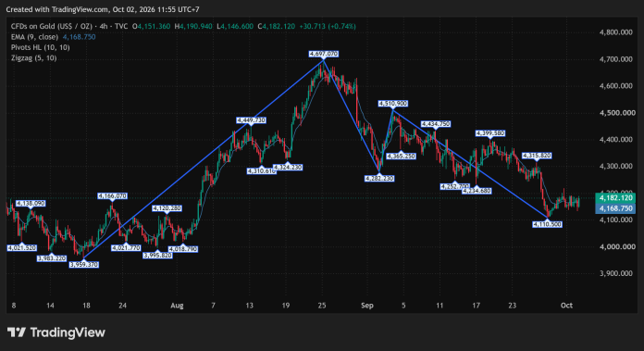This screenshot has height=351, width=644.
Task: Click the '4,166.070' pivot high label
Action: [113, 196]
